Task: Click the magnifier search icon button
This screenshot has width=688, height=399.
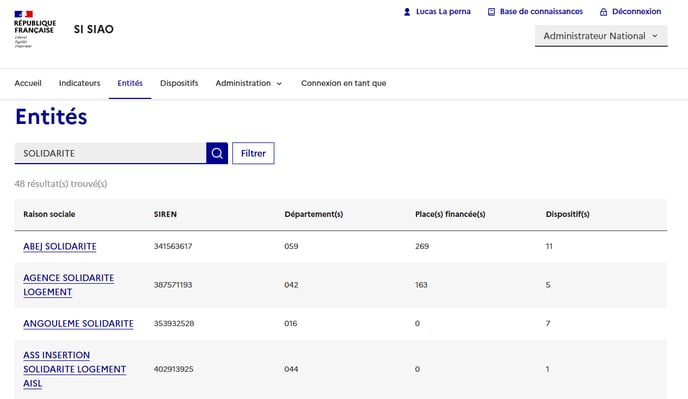Action: pyautogui.click(x=217, y=153)
